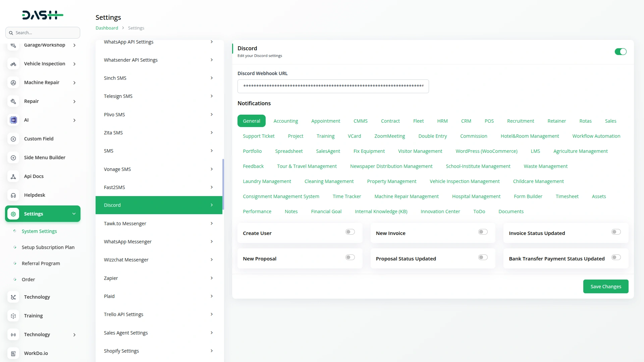The height and width of the screenshot is (362, 644).
Task: Open the Dashboard breadcrumb link
Action: tap(107, 28)
